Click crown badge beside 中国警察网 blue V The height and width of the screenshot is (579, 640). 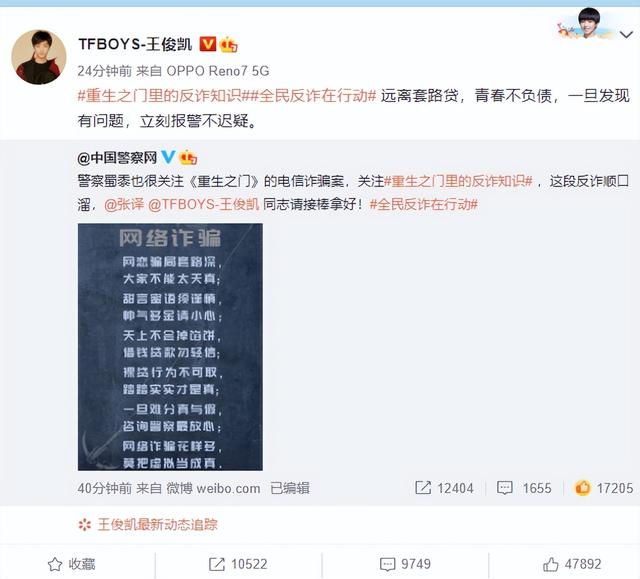pyautogui.click(x=188, y=157)
